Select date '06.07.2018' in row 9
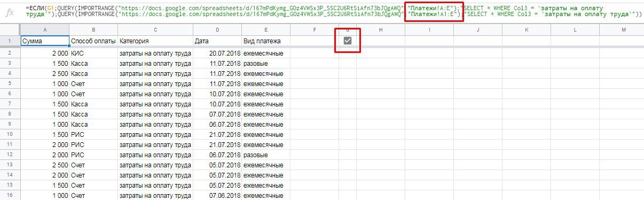644x200 pixels. click(x=217, y=124)
